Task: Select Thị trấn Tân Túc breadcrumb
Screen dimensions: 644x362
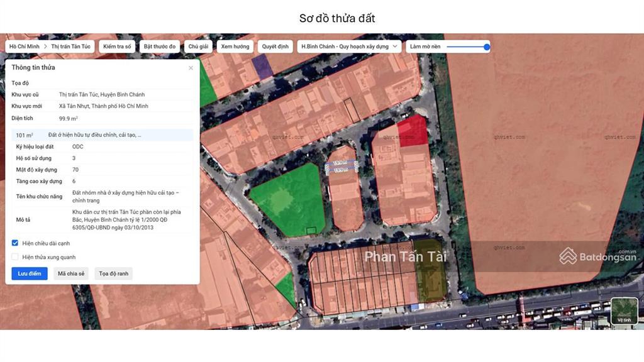Action: pyautogui.click(x=70, y=47)
